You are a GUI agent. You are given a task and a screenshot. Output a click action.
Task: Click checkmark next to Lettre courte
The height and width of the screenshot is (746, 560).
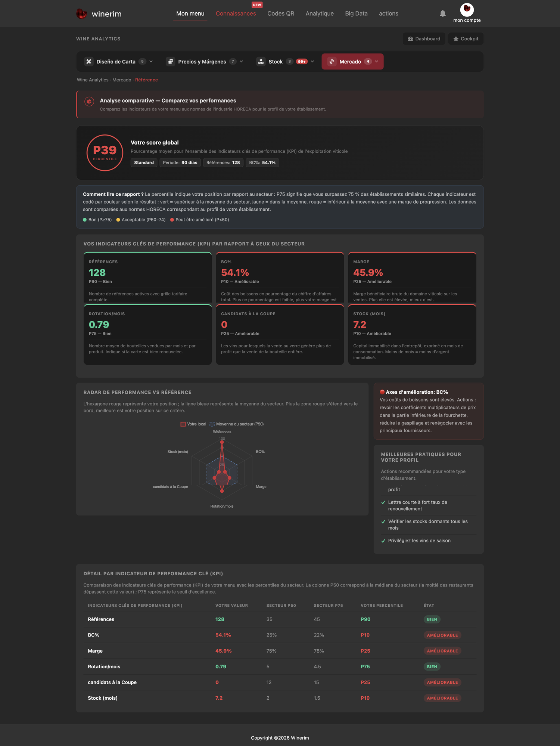pos(383,502)
